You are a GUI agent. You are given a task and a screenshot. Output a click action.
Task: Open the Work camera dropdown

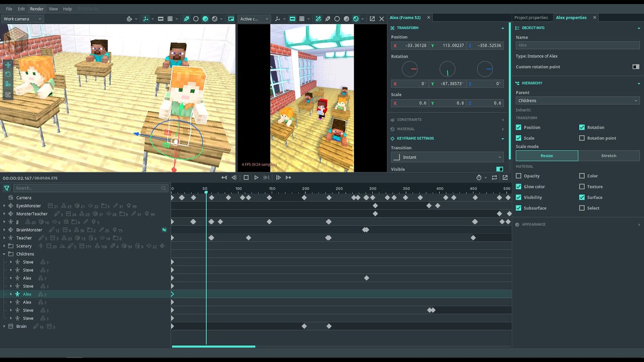point(22,19)
